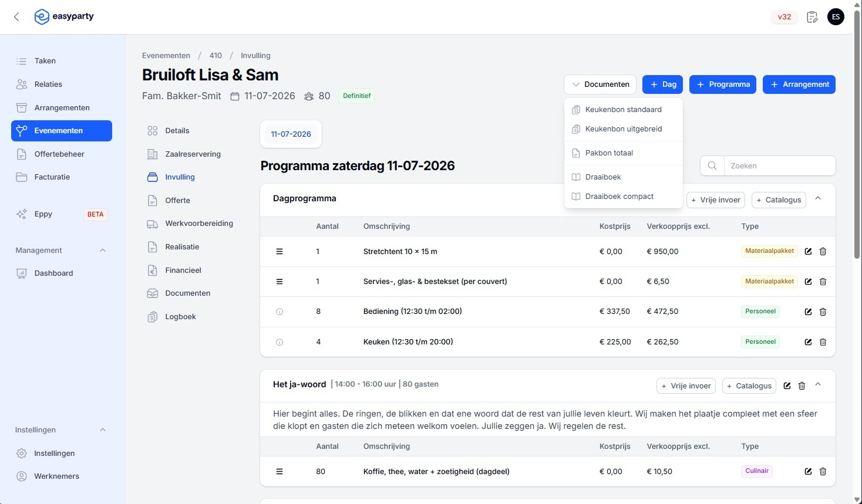Screen dimensions: 862x504
Task: Click Vrije invoer in Het ja-woord
Action: [686, 386]
